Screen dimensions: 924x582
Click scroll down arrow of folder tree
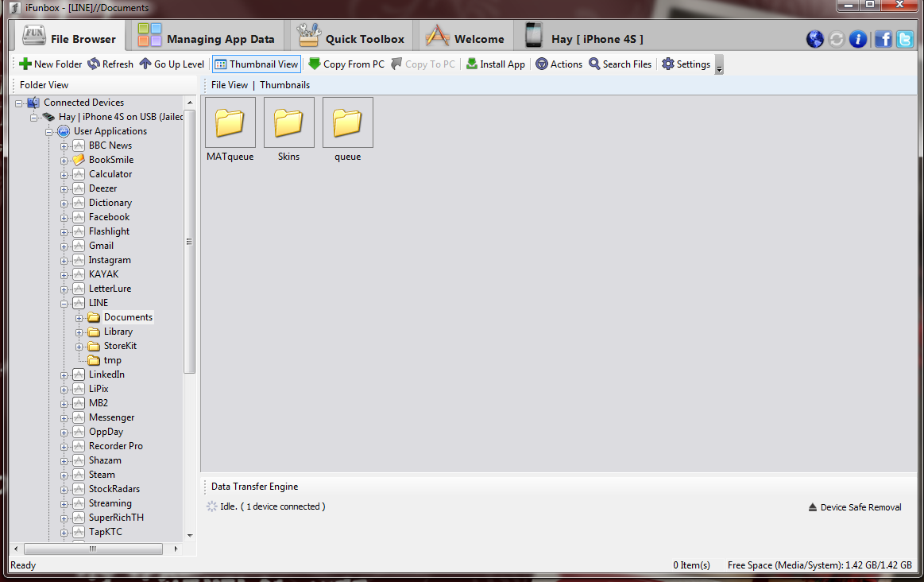click(190, 535)
